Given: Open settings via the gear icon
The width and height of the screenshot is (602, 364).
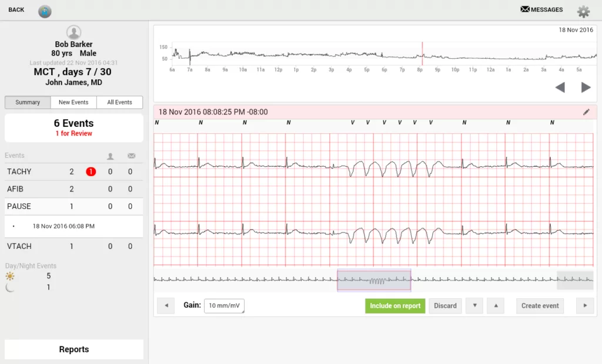Looking at the screenshot, I should coord(583,12).
